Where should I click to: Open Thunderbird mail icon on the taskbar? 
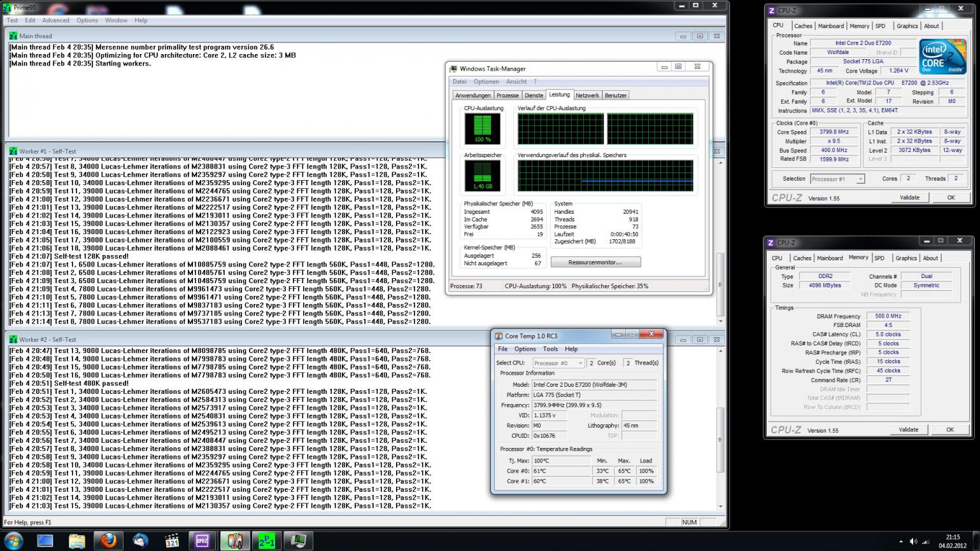[140, 541]
